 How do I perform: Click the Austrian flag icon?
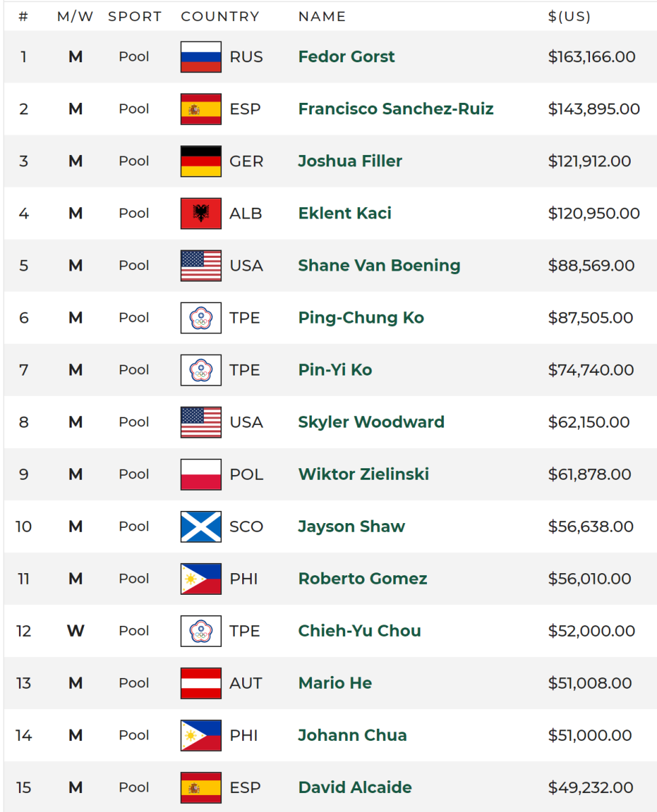201,683
